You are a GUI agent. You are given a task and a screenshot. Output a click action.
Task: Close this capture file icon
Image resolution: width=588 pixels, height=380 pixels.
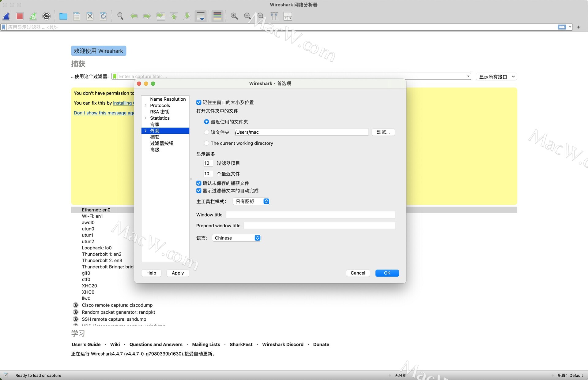coord(90,16)
